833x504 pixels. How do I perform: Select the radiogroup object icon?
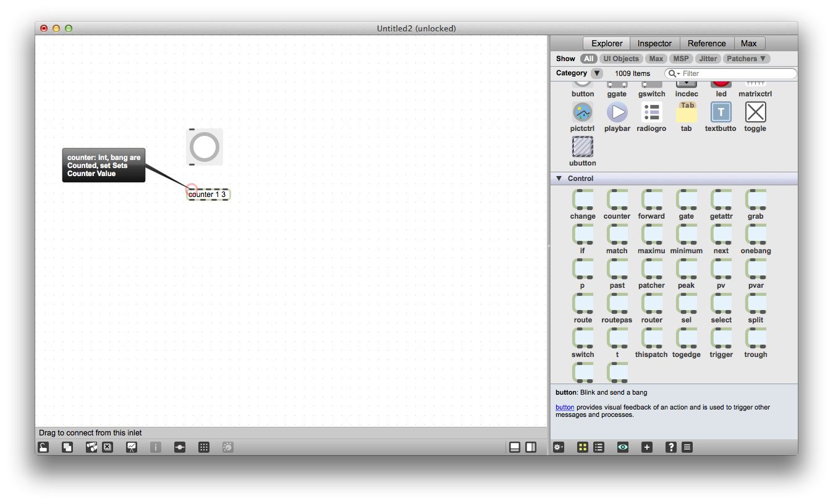pyautogui.click(x=651, y=112)
